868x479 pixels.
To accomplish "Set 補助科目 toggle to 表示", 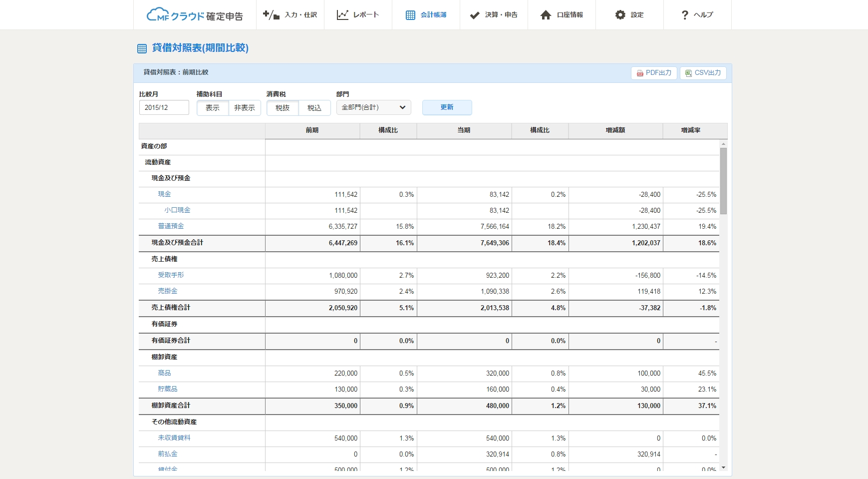I will tap(213, 108).
